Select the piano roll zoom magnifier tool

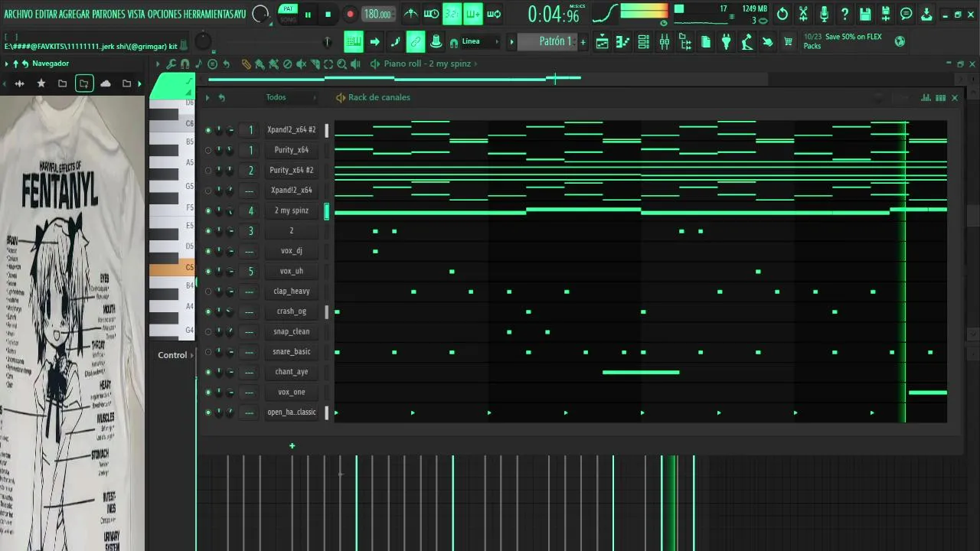tap(342, 64)
